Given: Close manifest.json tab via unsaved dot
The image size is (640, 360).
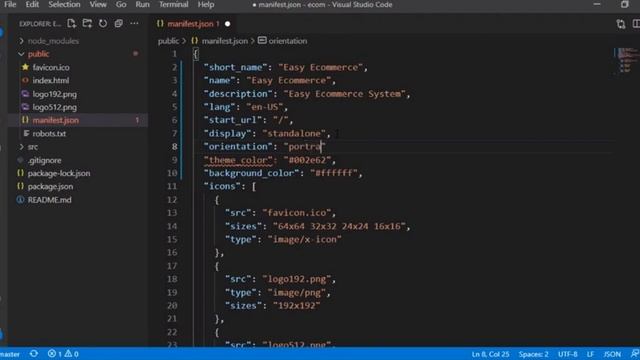Looking at the screenshot, I should point(227,24).
